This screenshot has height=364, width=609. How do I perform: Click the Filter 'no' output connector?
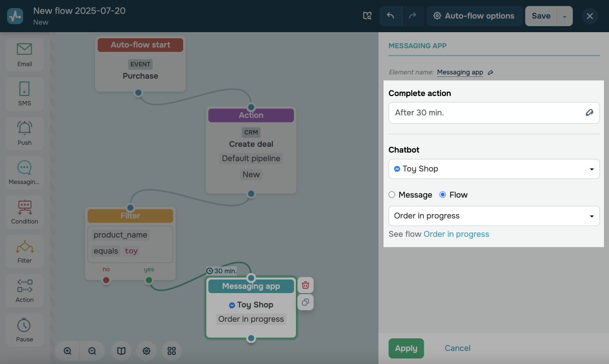(106, 280)
